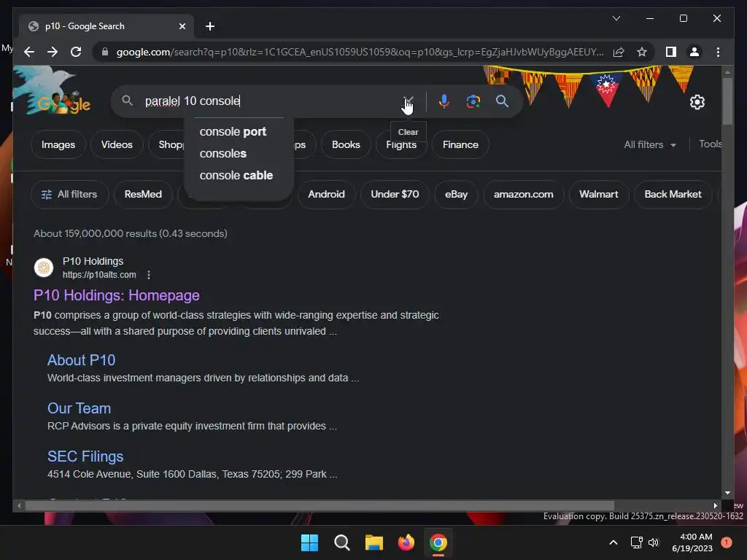The image size is (747, 560).
Task: Click the address bar URL
Action: point(360,52)
